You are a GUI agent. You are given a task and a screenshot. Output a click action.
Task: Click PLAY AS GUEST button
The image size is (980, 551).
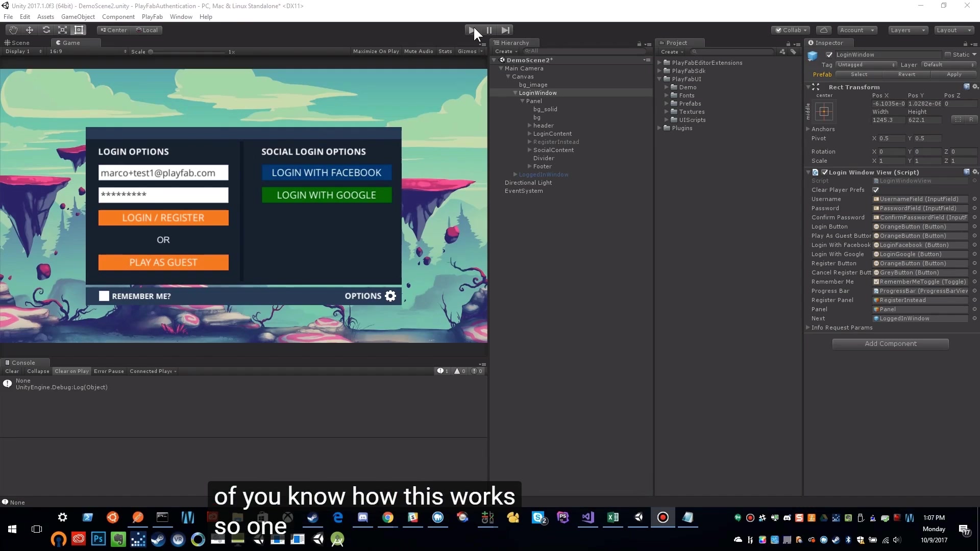163,262
